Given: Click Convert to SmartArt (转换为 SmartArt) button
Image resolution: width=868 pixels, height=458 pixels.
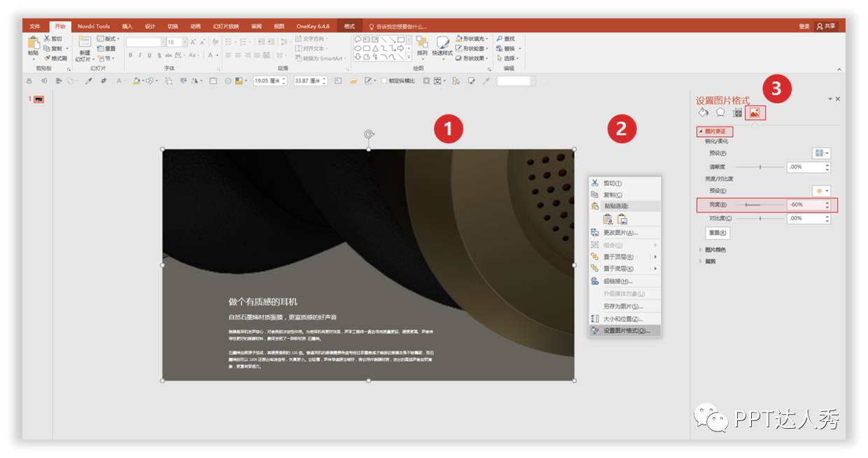Looking at the screenshot, I should tap(320, 58).
